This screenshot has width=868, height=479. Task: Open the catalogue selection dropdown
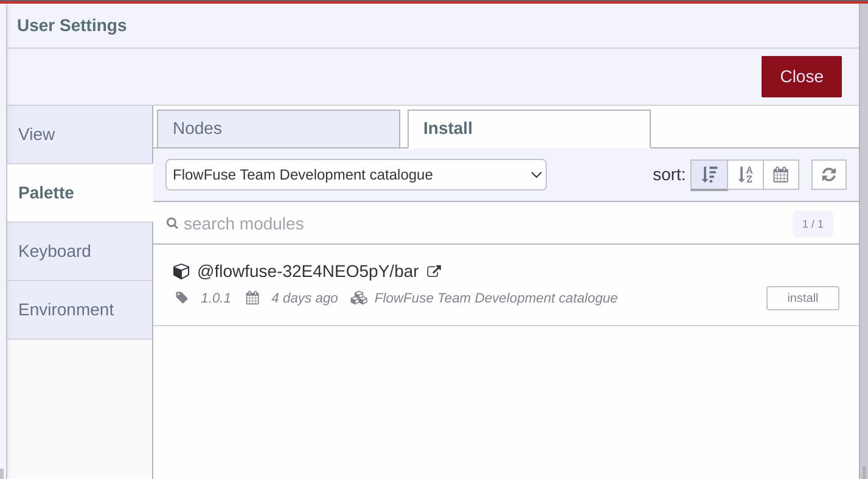[x=356, y=175]
